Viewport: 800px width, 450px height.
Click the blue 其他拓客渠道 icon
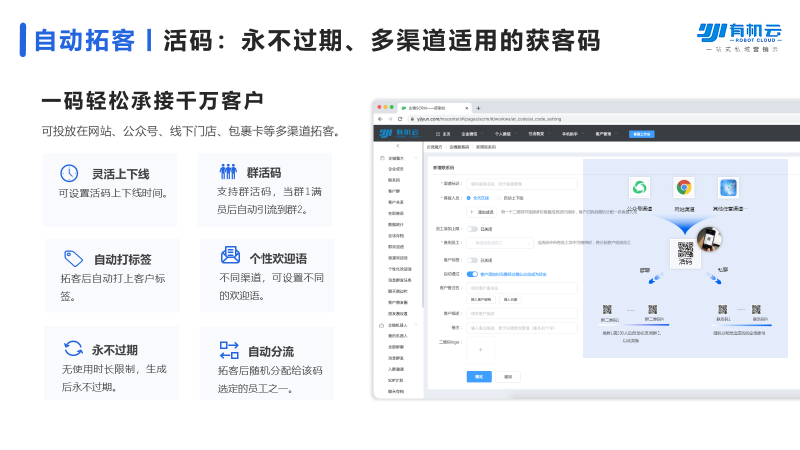728,188
